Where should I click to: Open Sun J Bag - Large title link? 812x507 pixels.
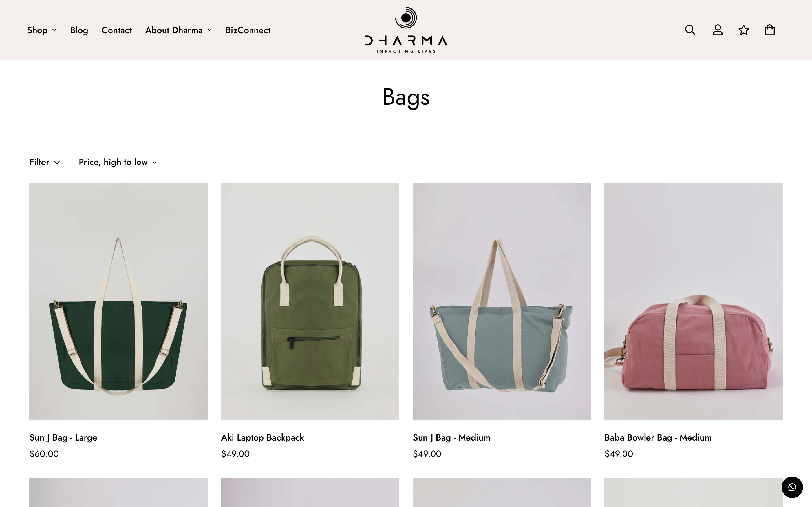tap(63, 437)
